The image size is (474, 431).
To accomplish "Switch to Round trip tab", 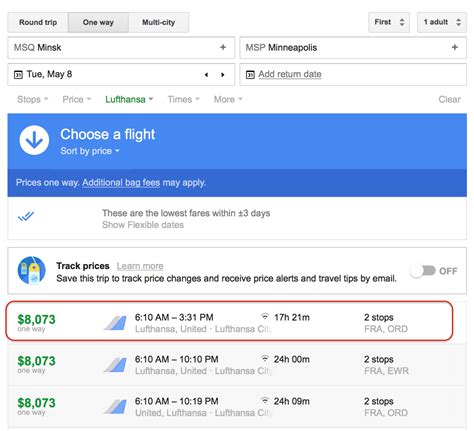I will point(38,22).
